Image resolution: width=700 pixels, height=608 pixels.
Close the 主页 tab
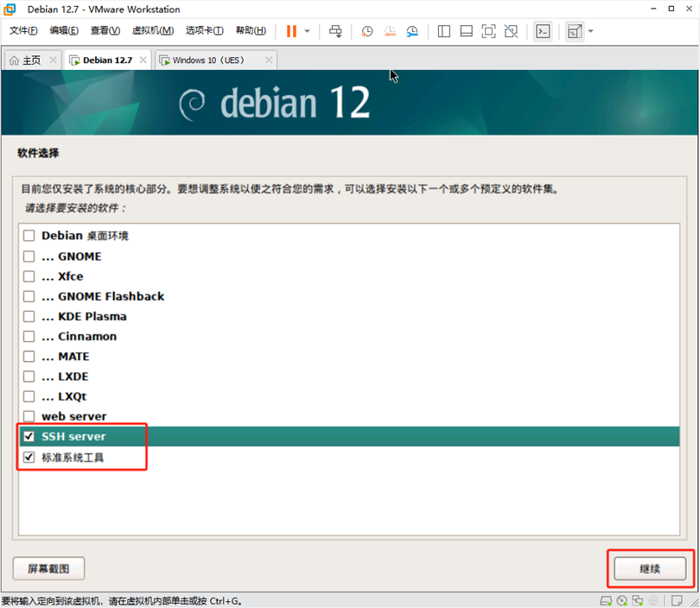53,60
